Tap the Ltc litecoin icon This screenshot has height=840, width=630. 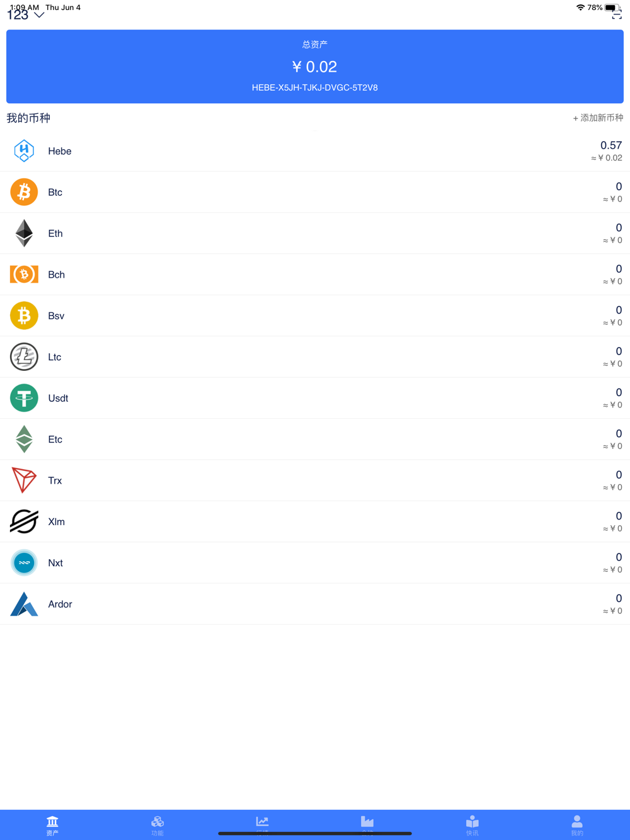[24, 357]
